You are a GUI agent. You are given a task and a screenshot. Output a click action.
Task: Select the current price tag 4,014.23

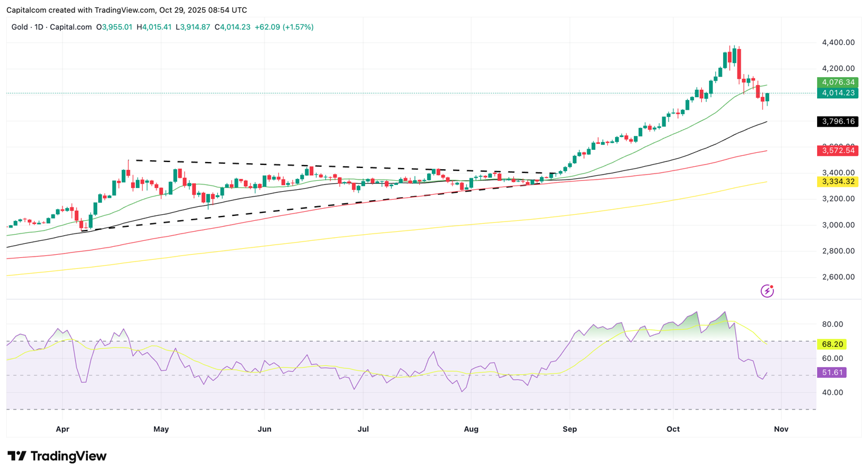pyautogui.click(x=839, y=93)
